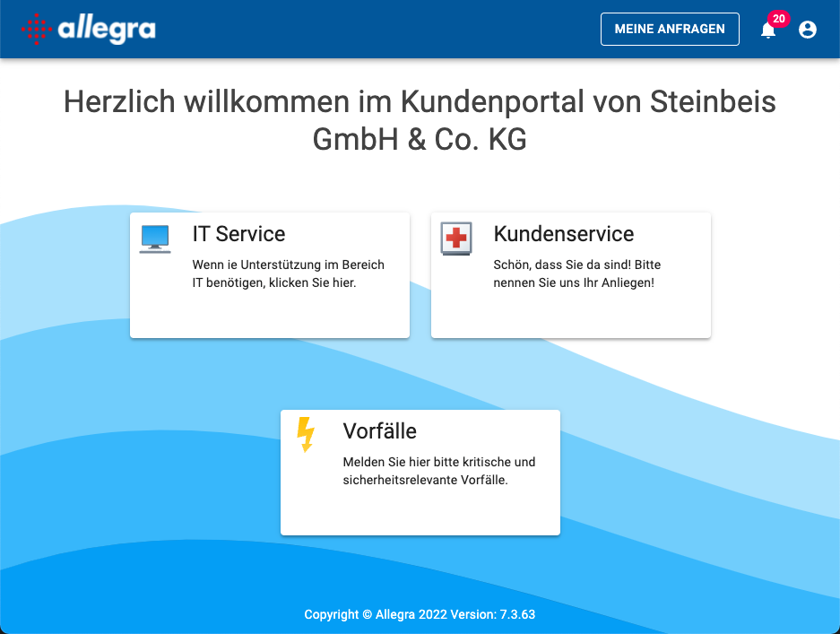Screen dimensions: 840x634
Task: Click the MEINE ANFRAGEN button
Action: 670,29
